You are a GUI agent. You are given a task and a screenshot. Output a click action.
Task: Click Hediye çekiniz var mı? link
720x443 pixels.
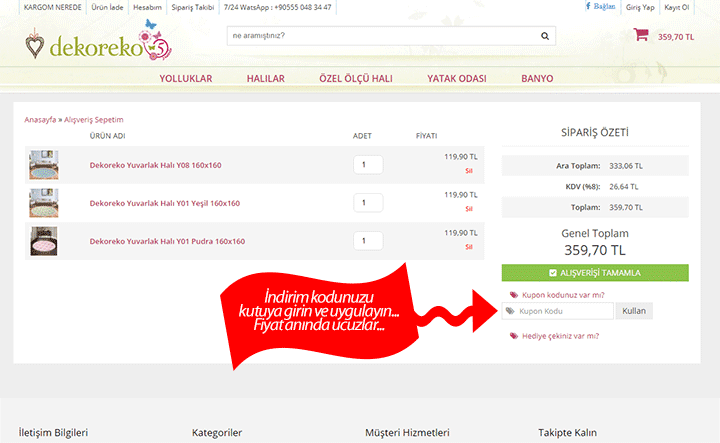pyautogui.click(x=560, y=336)
